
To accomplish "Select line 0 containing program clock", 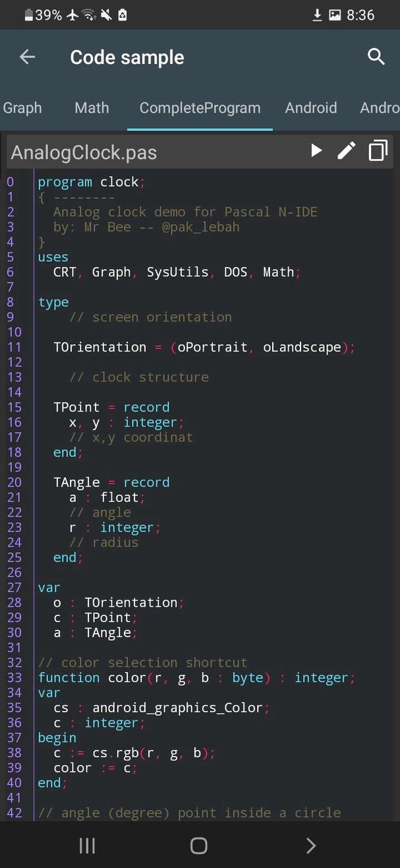I will 92,181.
